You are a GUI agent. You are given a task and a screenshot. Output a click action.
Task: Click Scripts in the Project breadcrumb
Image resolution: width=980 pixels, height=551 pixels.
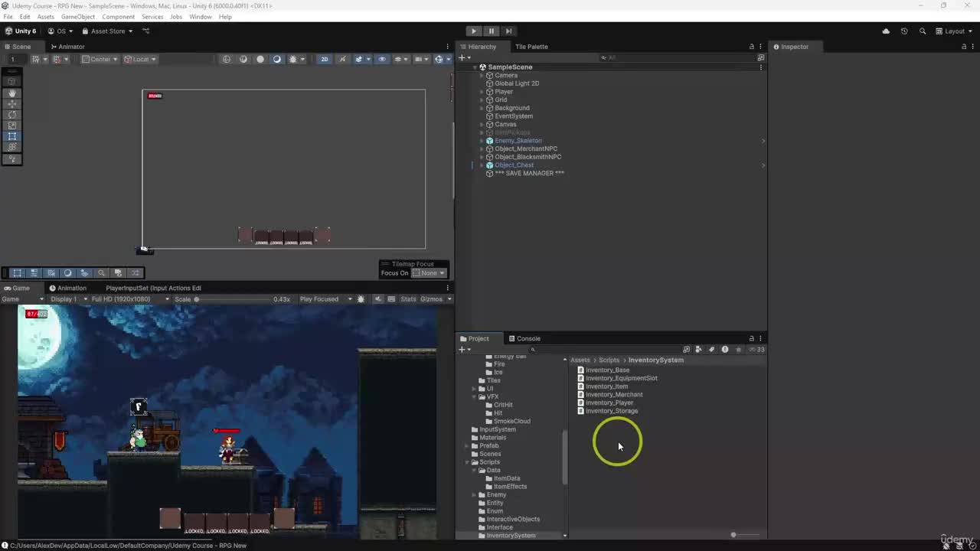click(x=609, y=360)
